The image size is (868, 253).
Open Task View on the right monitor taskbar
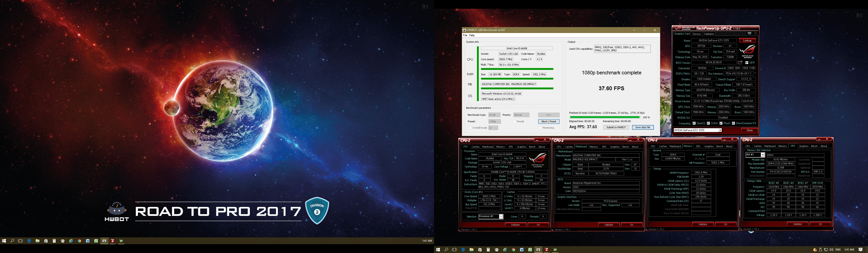(454, 250)
